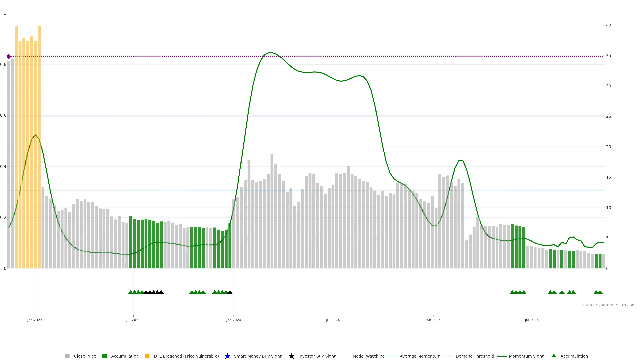Viewport: 644px width, 362px height.
Task: Click the purple diamond Demand Threshold marker
Action: coord(9,57)
